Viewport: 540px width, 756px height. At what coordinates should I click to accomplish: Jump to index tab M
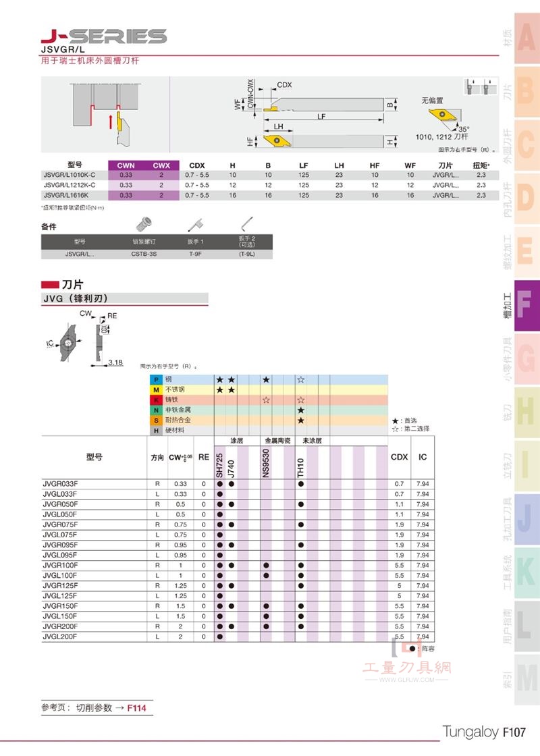(526, 680)
